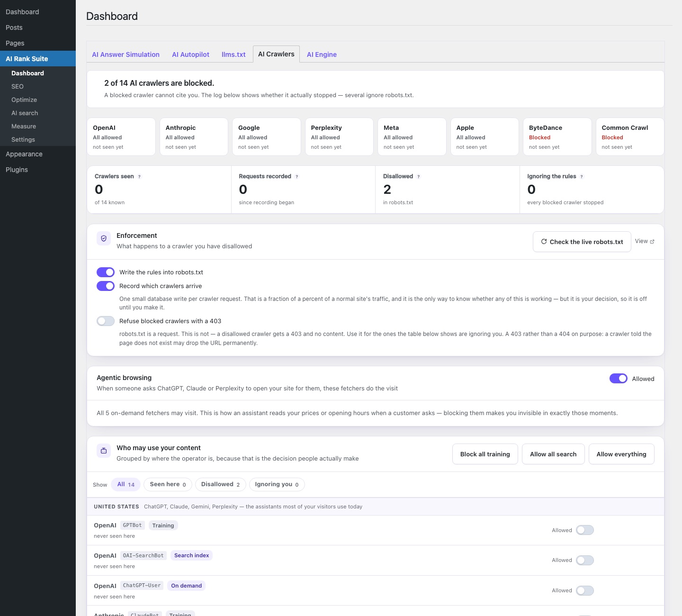Click the Allow all search button
682x616 pixels.
click(553, 454)
